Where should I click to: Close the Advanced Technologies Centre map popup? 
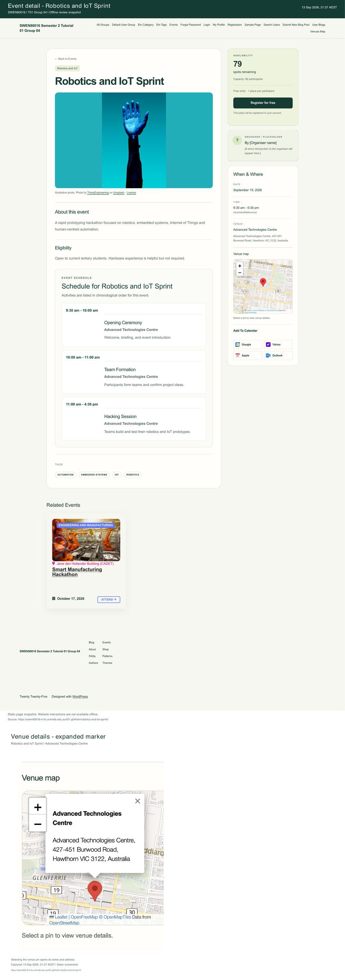(137, 801)
